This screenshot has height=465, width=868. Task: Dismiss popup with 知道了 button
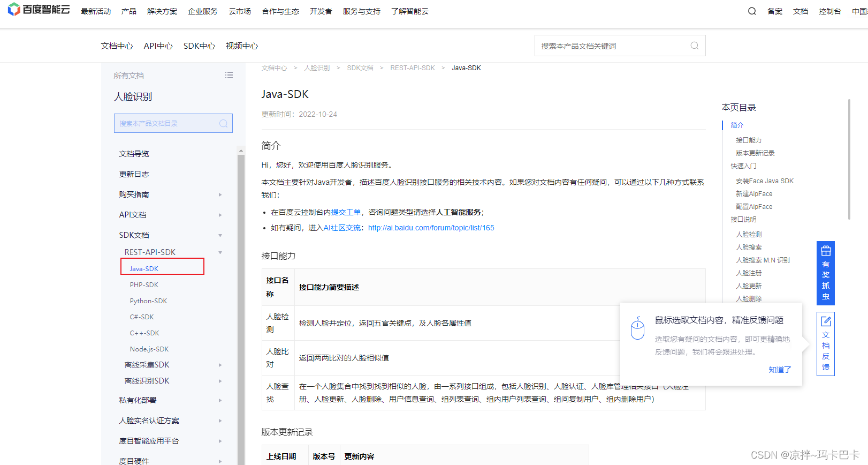pos(780,370)
